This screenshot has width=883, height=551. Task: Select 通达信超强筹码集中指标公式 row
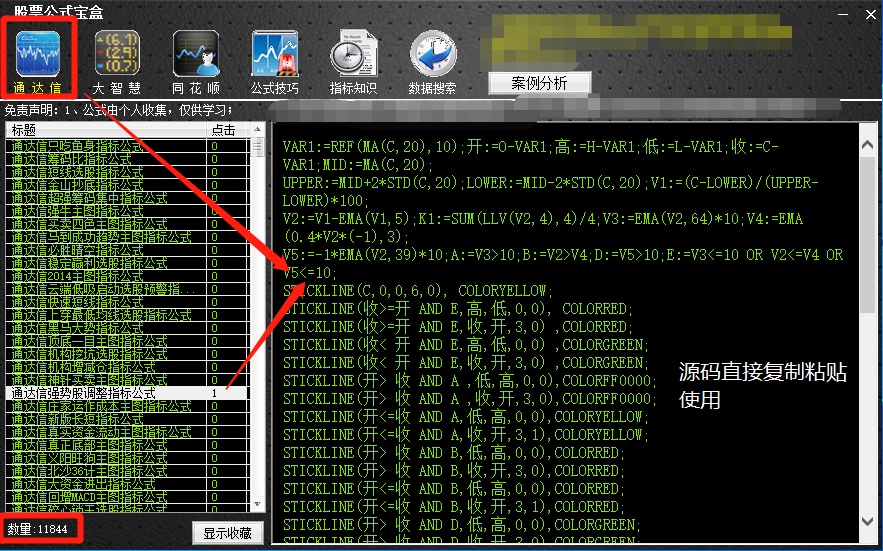[x=128, y=198]
